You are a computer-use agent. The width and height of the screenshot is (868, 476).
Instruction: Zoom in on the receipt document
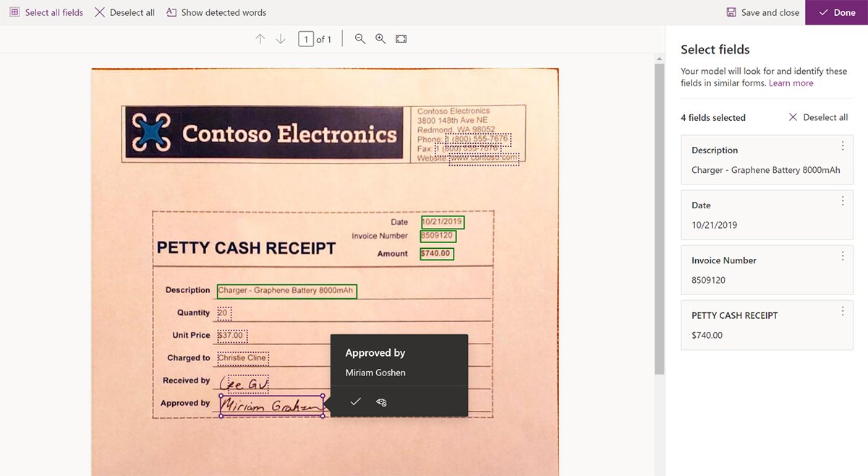click(381, 39)
